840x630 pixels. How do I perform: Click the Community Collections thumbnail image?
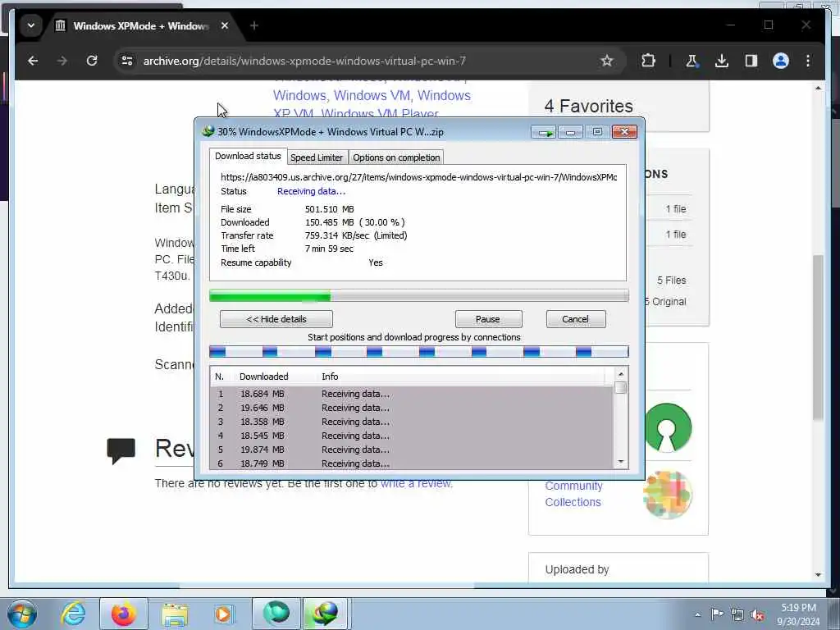668,495
